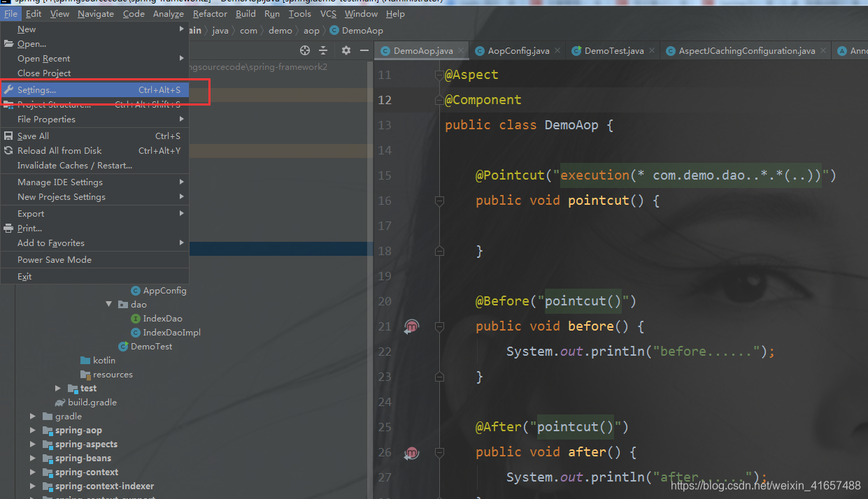The width and height of the screenshot is (868, 499).
Task: Choose Invalidate Caches / Restart...
Action: click(x=94, y=166)
